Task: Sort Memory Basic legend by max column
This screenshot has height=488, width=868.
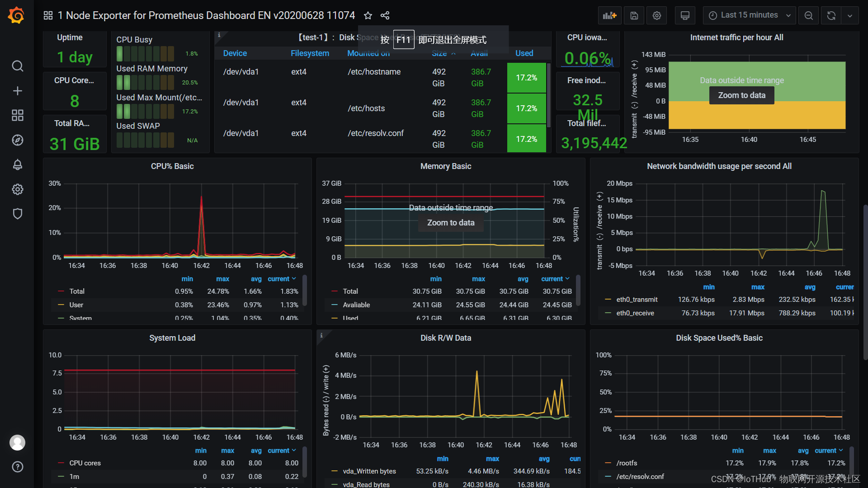Action: (478, 279)
